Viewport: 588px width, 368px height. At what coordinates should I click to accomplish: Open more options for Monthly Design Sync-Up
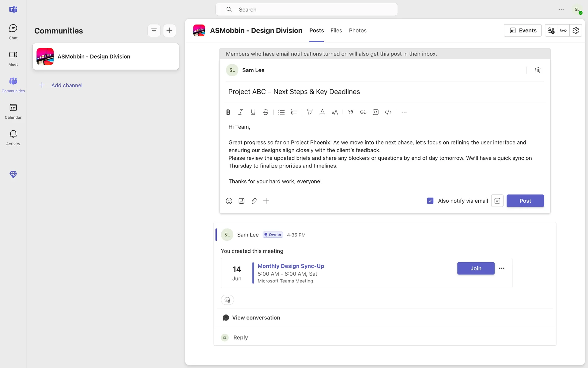click(x=501, y=268)
